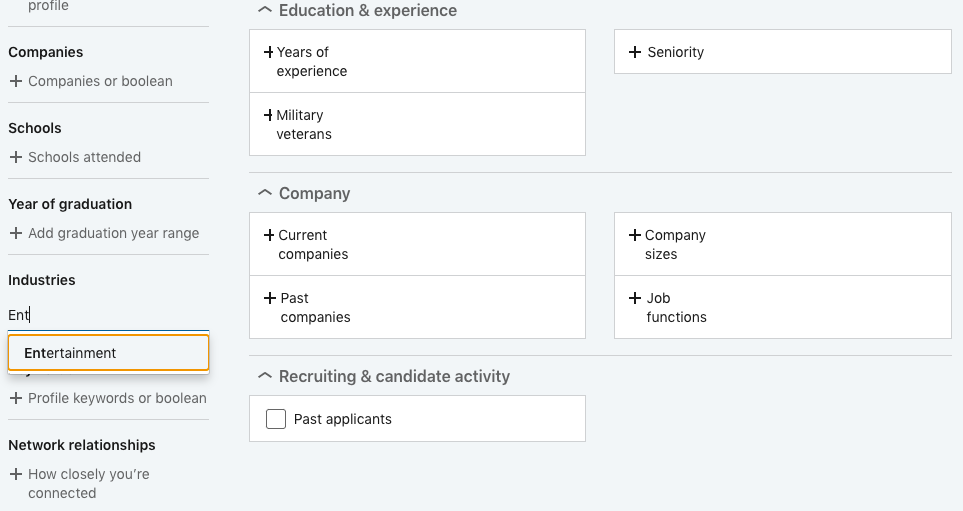Add Companies or boolean filter
The width and height of the screenshot is (963, 511).
[x=91, y=81]
